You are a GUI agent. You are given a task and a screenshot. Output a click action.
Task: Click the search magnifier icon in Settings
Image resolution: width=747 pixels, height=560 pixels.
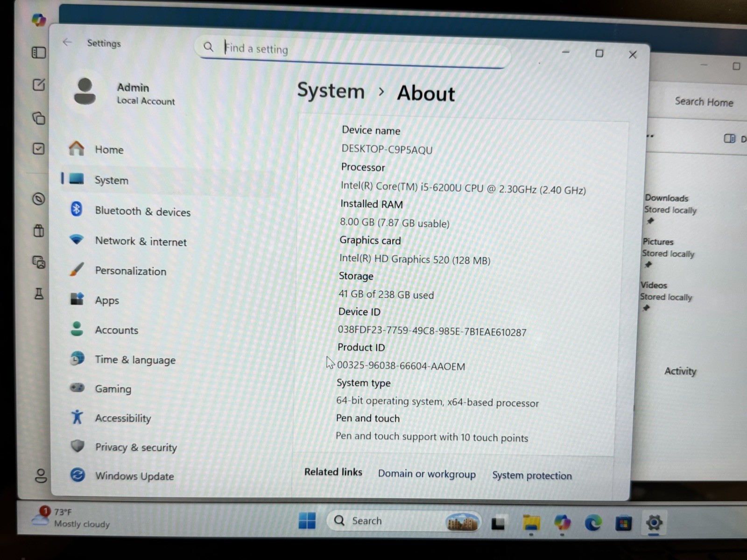point(208,47)
